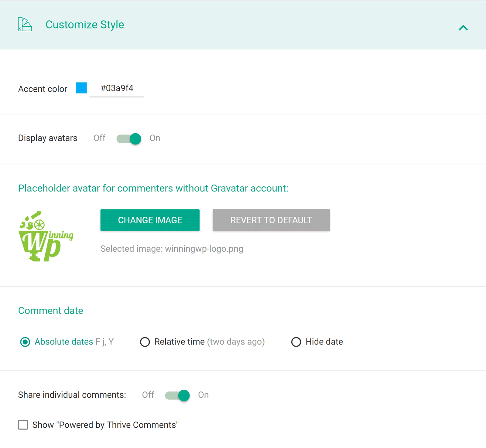Toggle the Display avatars switch
Image resolution: width=486 pixels, height=448 pixels.
[129, 139]
